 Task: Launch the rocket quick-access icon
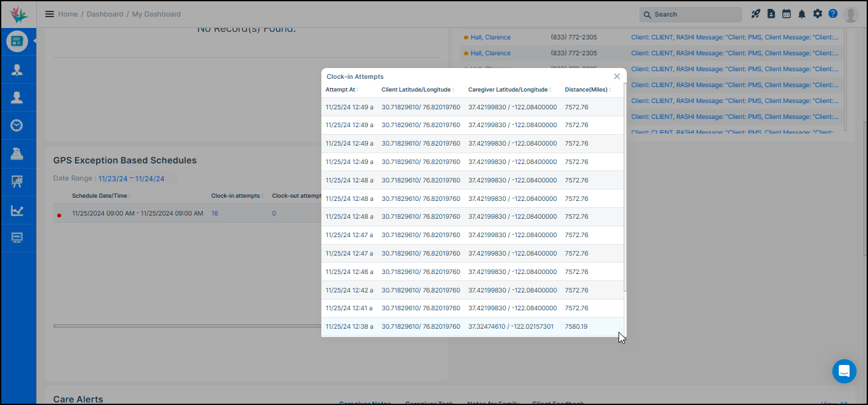pyautogui.click(x=755, y=13)
